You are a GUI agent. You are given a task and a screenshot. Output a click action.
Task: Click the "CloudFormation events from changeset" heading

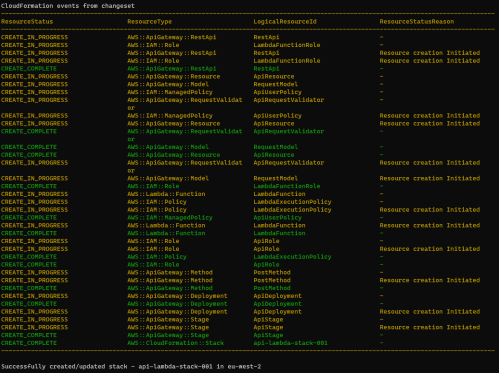[68, 6]
